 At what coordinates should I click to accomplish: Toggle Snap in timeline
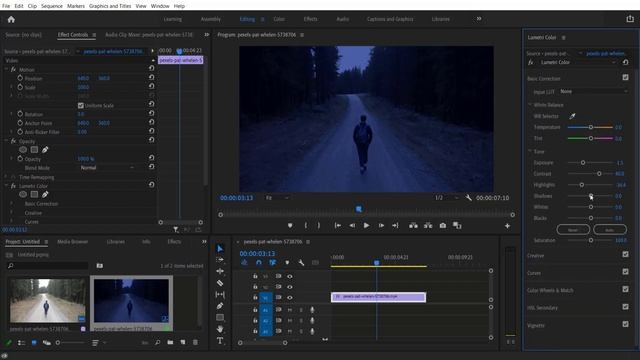tap(259, 263)
